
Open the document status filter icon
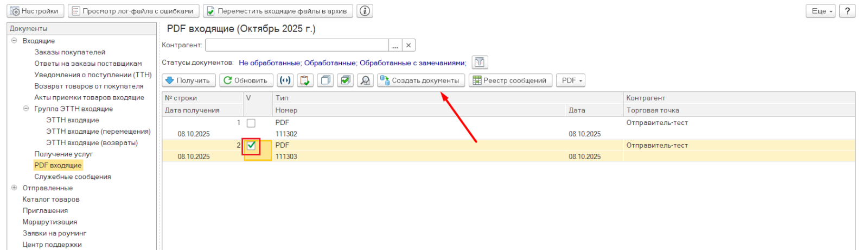pyautogui.click(x=480, y=62)
